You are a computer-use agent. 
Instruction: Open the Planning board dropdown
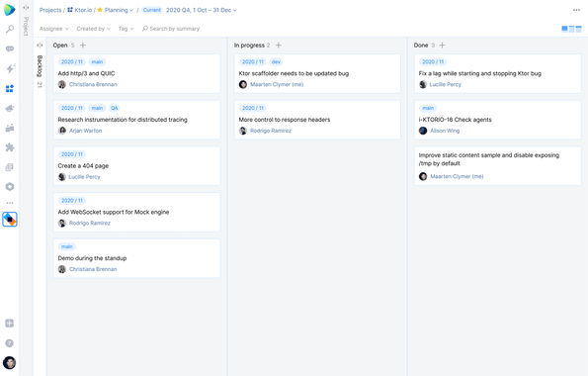[x=119, y=10]
